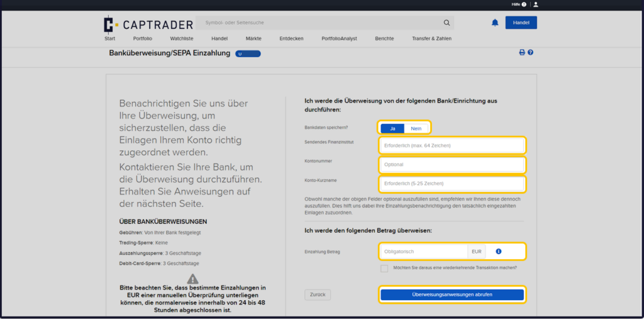644x319 pixels.
Task: Focus the Konto-Kurzname field
Action: coord(452,183)
